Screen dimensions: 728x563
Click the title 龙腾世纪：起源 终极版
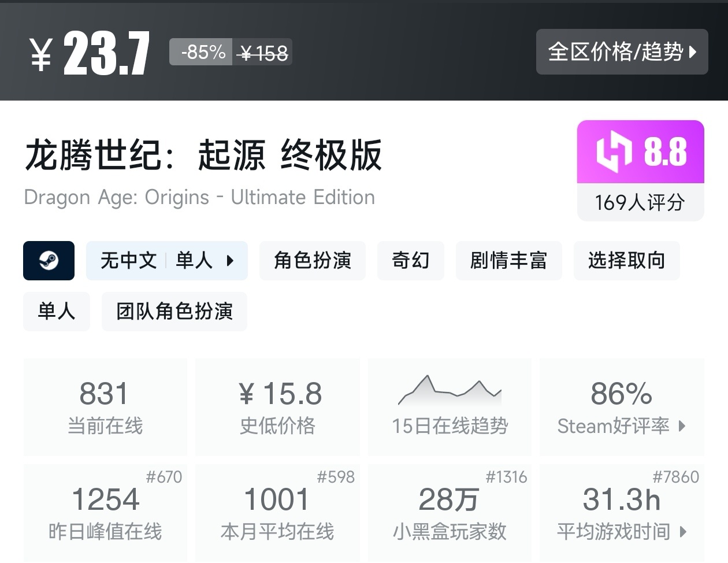203,155
